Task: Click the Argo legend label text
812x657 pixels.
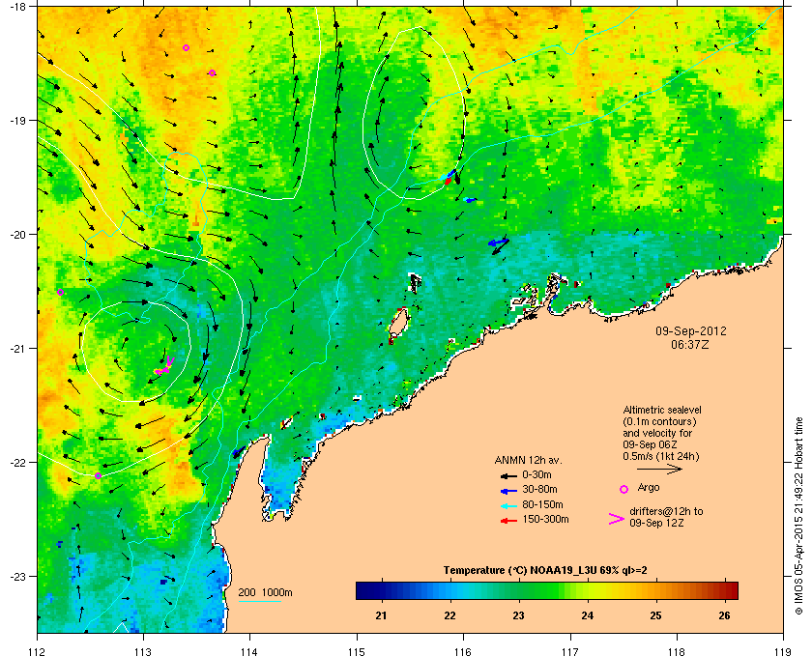Action: [649, 487]
